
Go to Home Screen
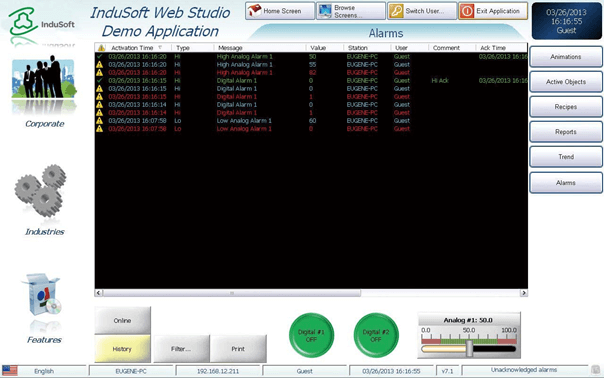click(280, 11)
